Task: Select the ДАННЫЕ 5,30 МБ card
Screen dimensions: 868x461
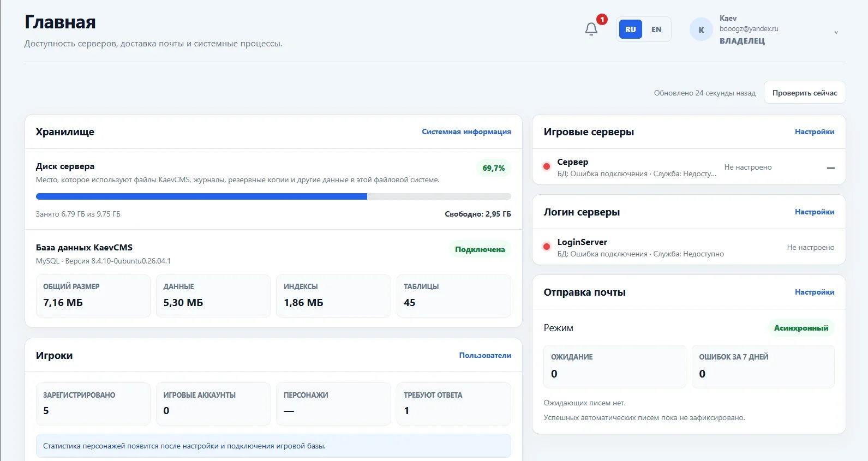Action: [213, 296]
